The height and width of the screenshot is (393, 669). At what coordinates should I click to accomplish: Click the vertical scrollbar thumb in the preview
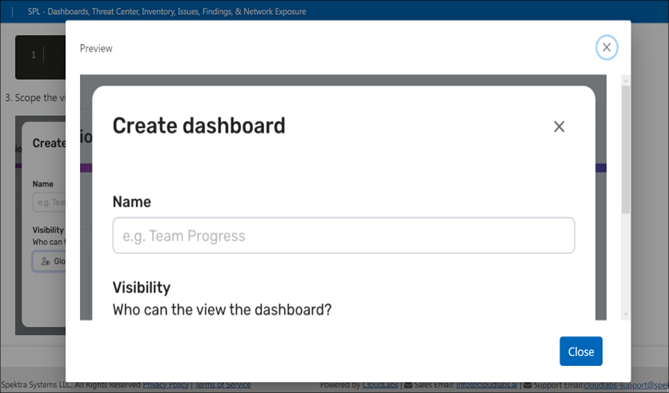625,149
